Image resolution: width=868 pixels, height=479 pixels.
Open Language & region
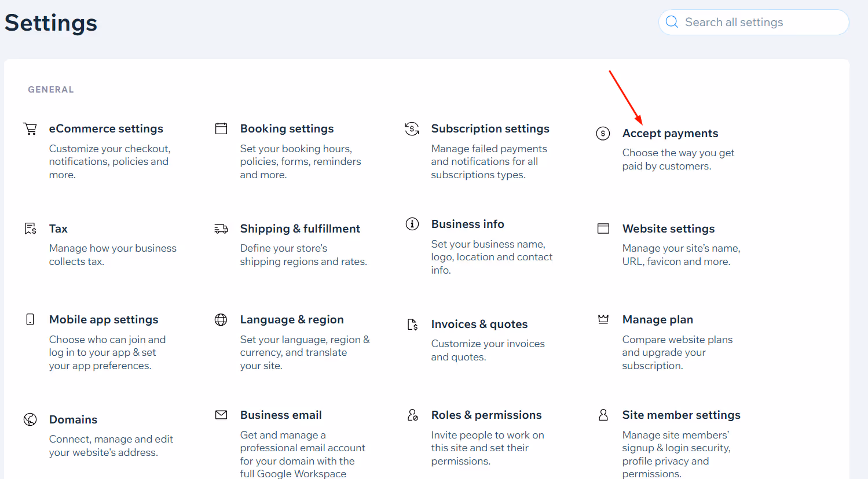(x=292, y=319)
